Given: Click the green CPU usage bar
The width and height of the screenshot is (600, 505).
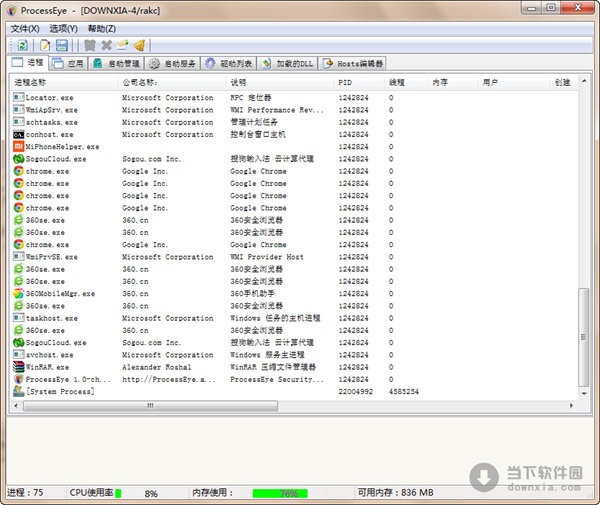Looking at the screenshot, I should [118, 493].
